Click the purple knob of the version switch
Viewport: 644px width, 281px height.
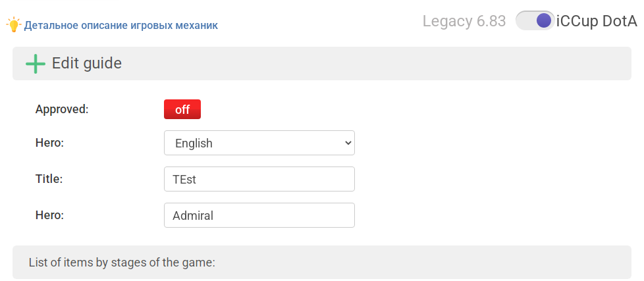[544, 20]
